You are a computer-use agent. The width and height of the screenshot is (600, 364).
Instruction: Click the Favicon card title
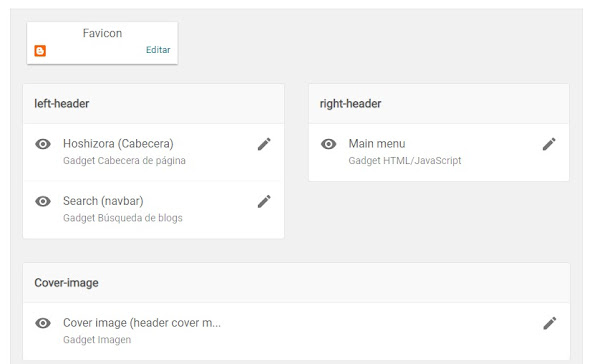click(102, 33)
